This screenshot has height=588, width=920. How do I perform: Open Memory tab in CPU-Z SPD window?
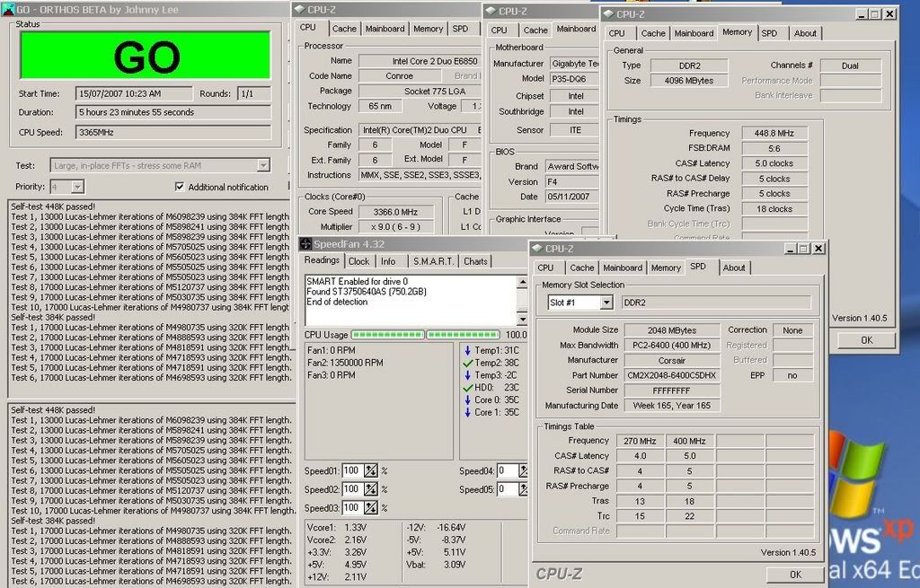coord(666,268)
